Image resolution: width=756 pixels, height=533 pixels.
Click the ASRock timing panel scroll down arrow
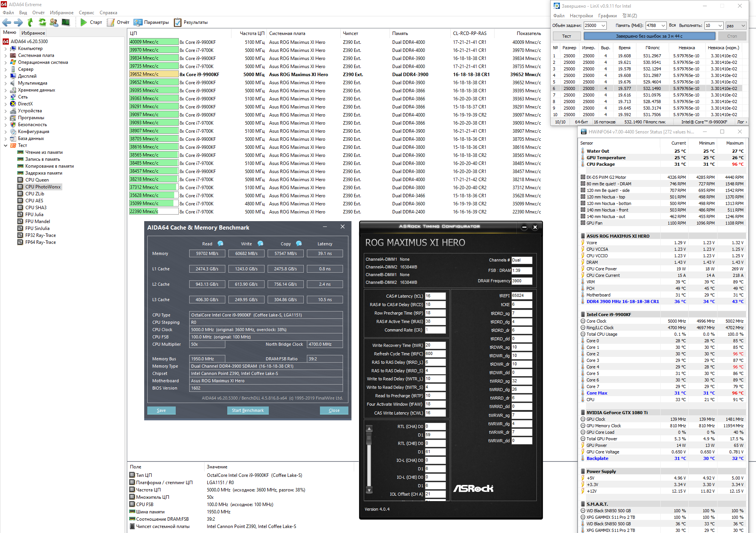[x=369, y=490]
